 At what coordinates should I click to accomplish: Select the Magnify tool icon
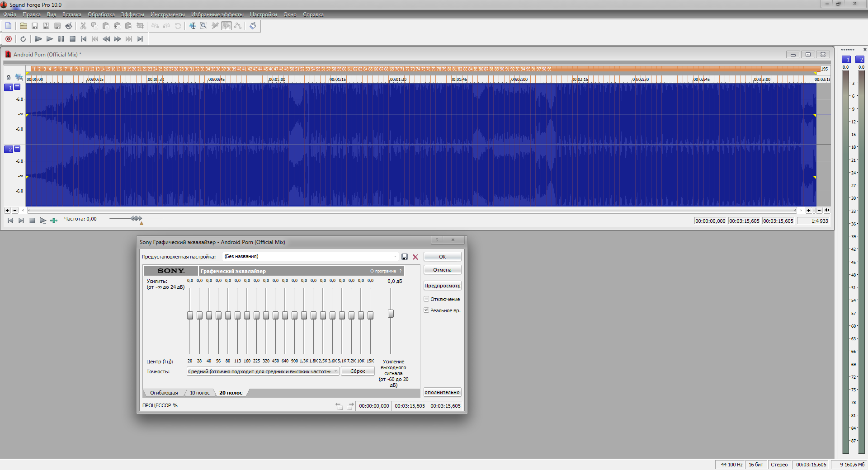click(x=204, y=26)
